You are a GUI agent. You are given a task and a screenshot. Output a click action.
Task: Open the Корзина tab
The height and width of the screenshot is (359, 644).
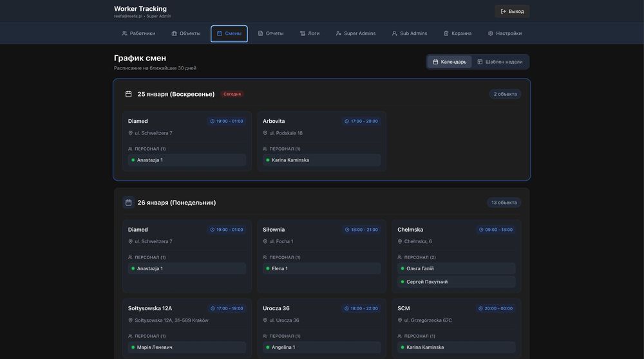point(457,33)
